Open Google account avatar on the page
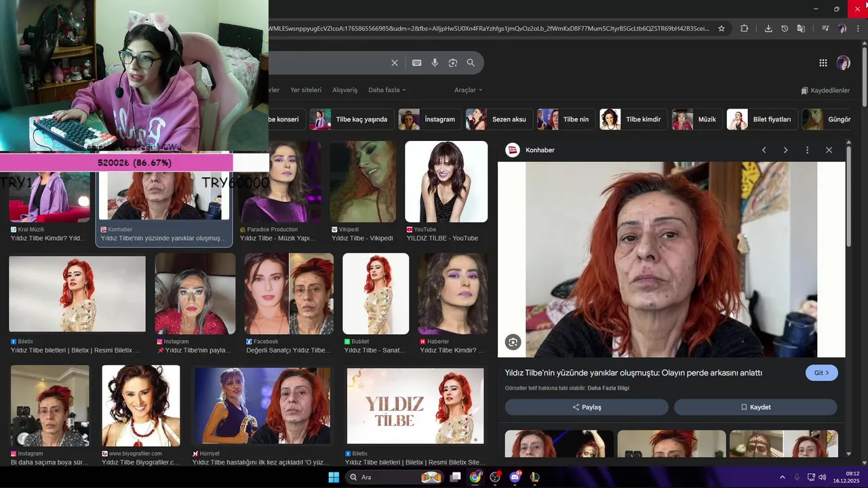The image size is (868, 488). [844, 63]
